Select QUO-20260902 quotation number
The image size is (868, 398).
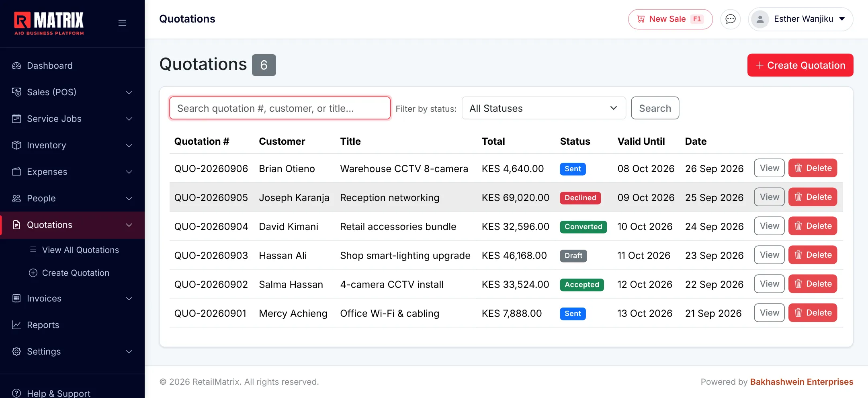[211, 285]
